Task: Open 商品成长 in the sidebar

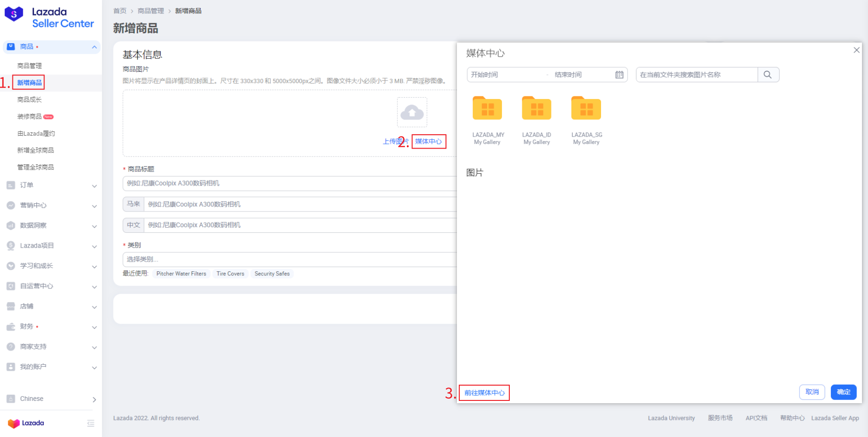Action: point(30,100)
